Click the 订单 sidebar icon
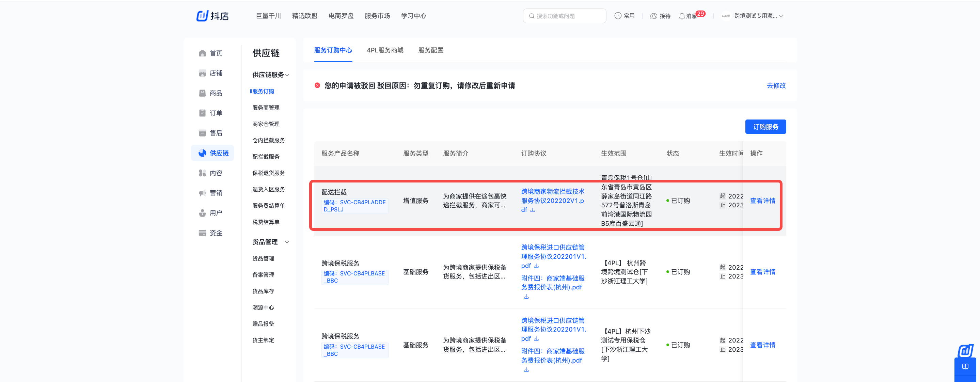 [202, 113]
